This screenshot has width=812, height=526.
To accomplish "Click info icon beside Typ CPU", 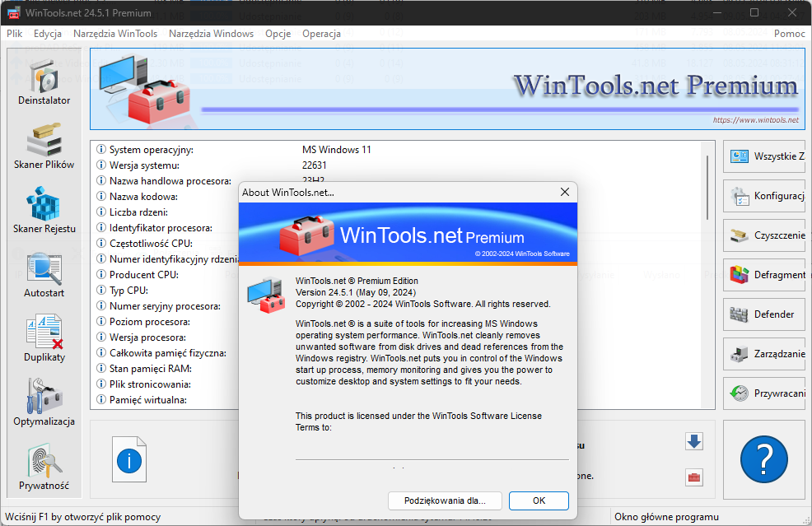I will [101, 290].
